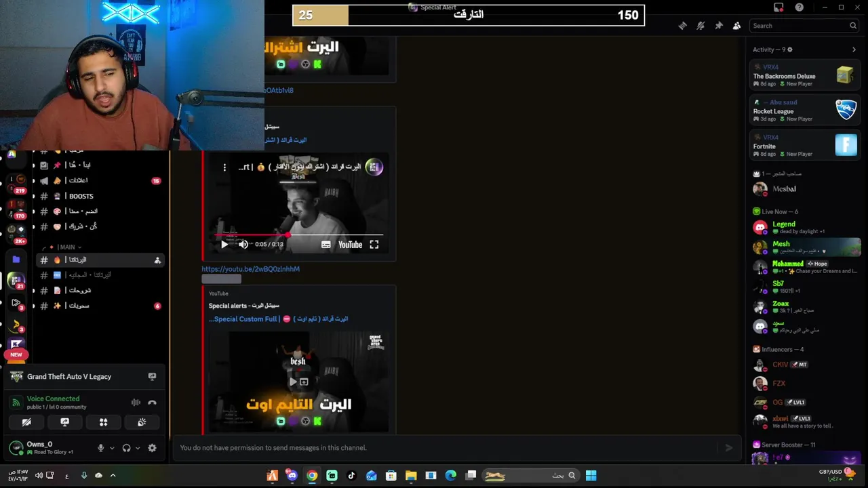Image resolution: width=868 pixels, height=488 pixels.
Task: Open Google Chrome from the taskbar
Action: coord(312,476)
